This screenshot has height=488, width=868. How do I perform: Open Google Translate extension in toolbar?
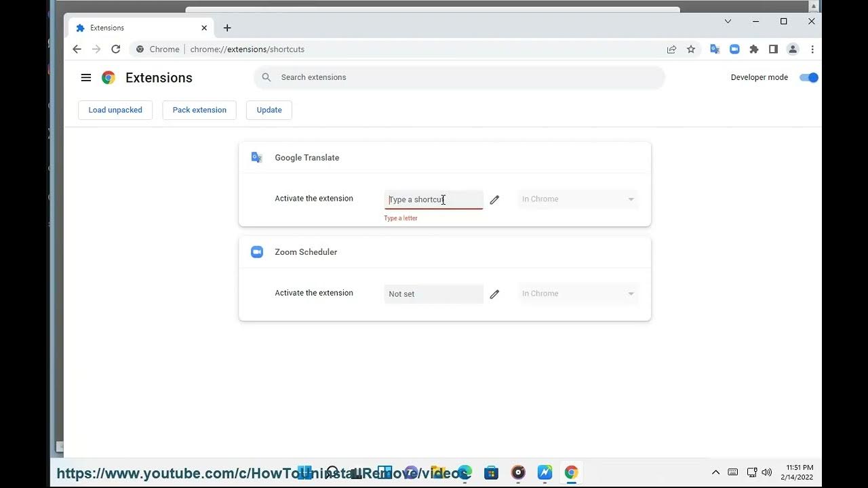click(x=715, y=49)
